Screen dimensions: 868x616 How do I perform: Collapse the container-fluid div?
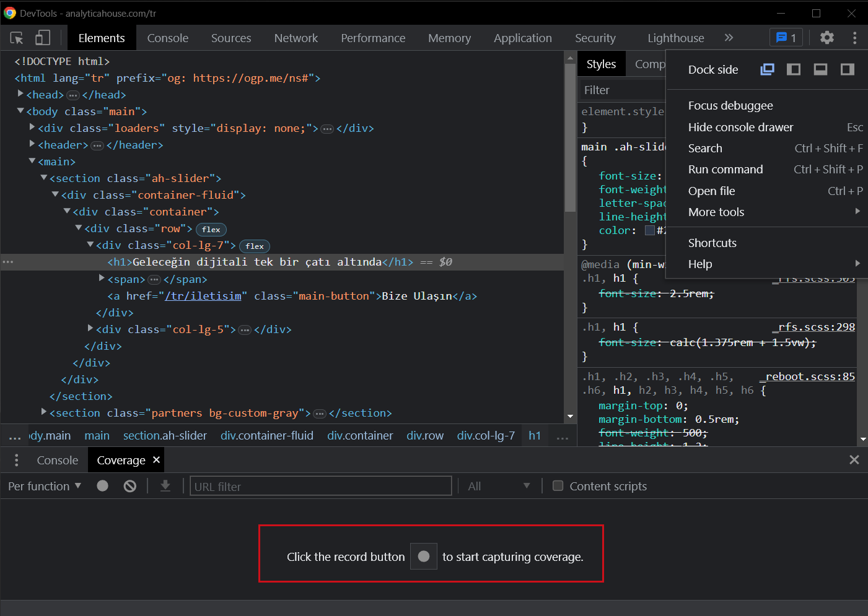coord(56,194)
